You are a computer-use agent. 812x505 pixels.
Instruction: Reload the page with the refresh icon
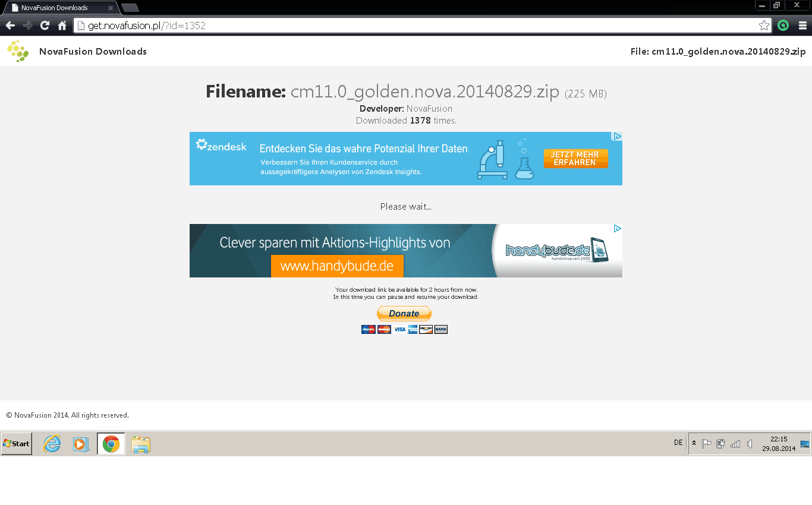45,26
